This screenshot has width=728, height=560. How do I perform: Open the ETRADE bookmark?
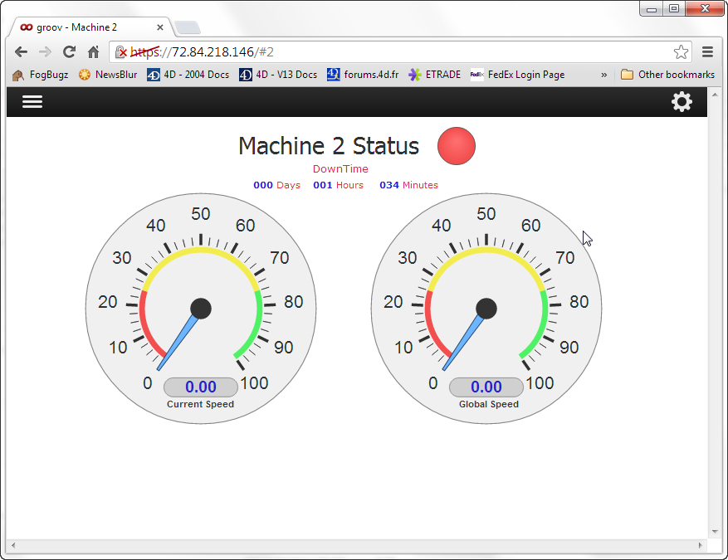435,75
